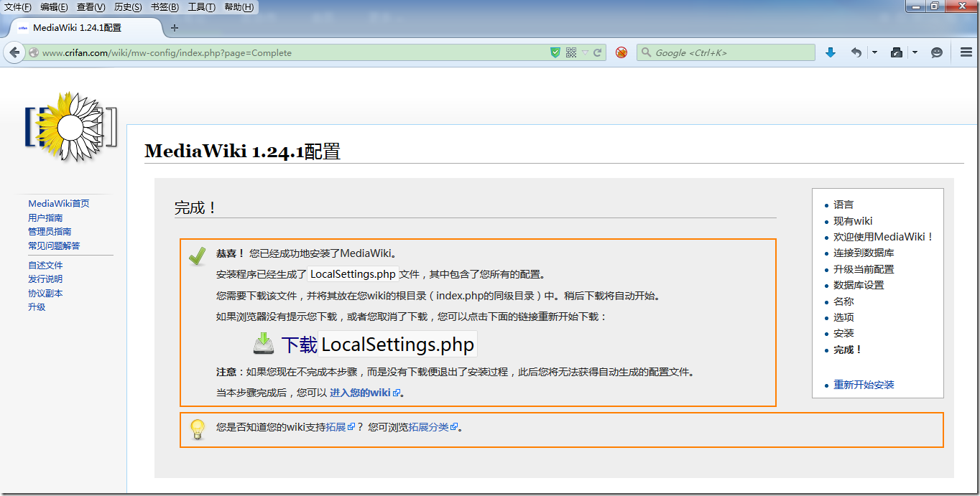Open the 编辑(E) menu

tap(54, 7)
